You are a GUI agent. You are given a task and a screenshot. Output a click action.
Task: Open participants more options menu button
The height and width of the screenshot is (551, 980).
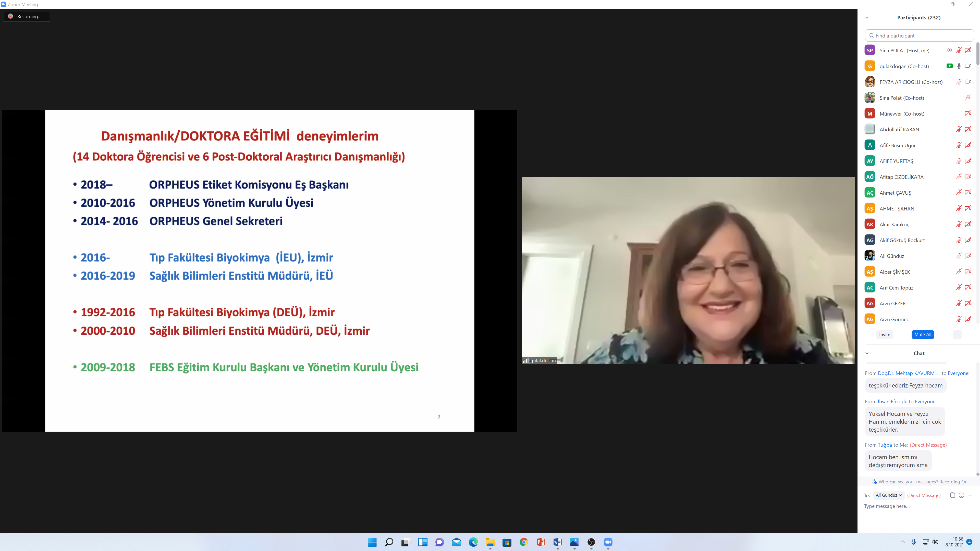tap(957, 335)
